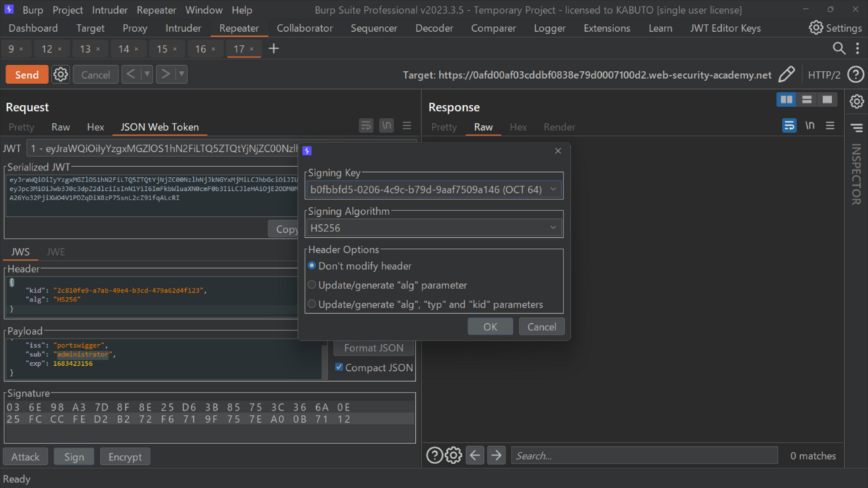The width and height of the screenshot is (868, 488).
Task: Switch Response view to Render
Action: point(559,127)
